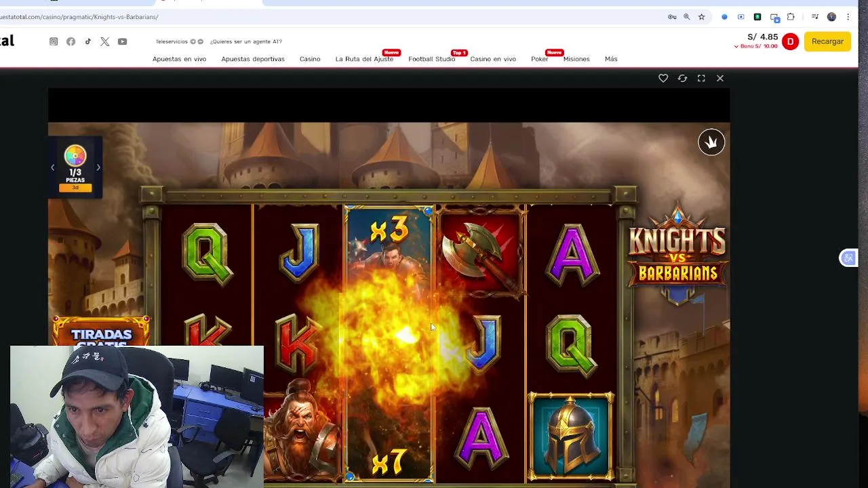Image resolution: width=868 pixels, height=488 pixels.
Task: Open the Chrome three-dot menu
Action: 848,17
